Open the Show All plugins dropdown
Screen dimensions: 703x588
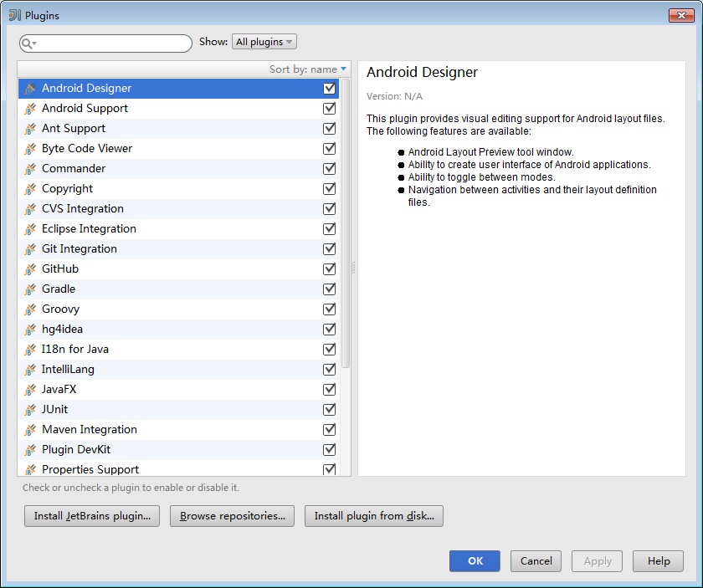(x=264, y=41)
